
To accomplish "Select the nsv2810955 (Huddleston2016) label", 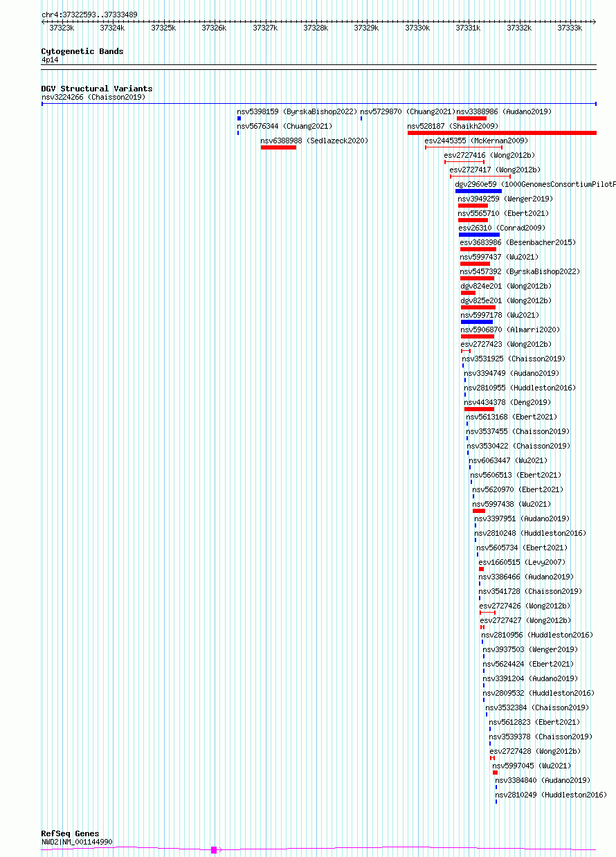I will tap(519, 388).
